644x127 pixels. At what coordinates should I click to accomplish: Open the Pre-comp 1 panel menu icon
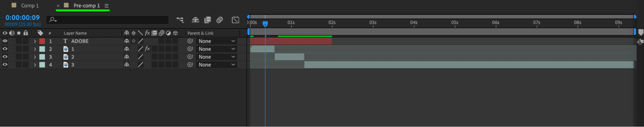click(107, 6)
